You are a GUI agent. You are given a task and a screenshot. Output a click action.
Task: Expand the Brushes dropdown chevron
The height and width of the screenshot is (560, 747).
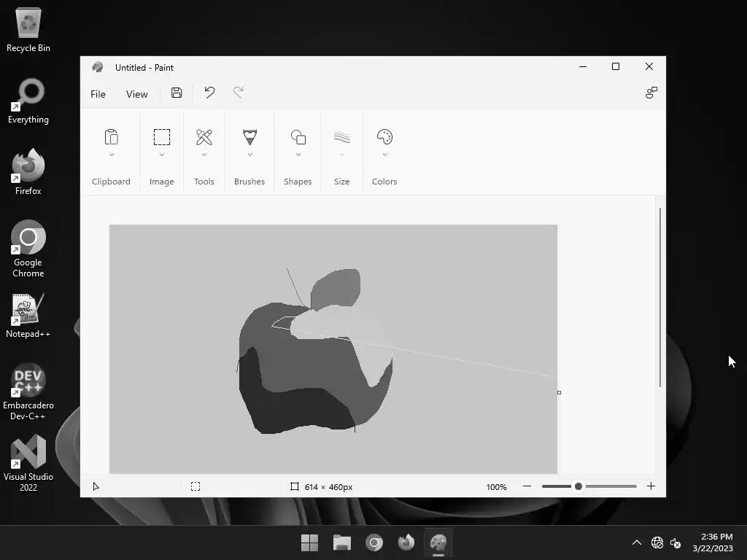249,155
